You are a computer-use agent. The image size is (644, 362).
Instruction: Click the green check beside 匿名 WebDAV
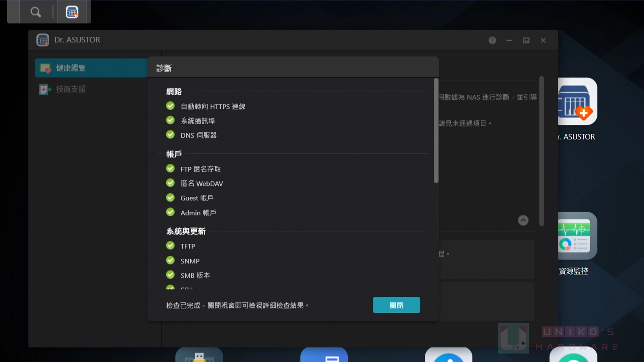coord(170,183)
